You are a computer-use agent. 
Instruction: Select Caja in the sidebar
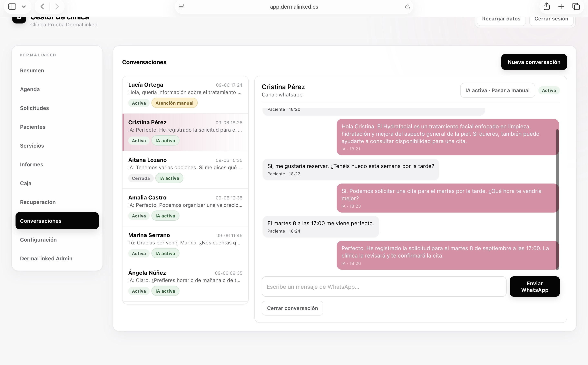[x=57, y=183]
